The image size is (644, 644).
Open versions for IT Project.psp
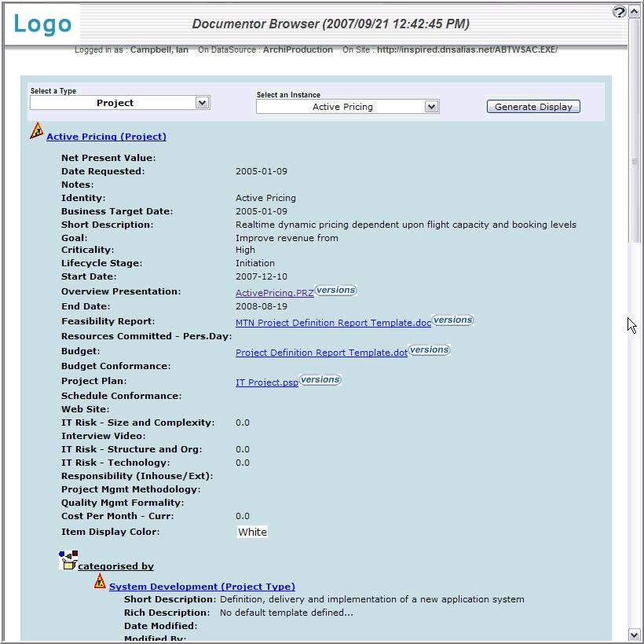coord(320,379)
